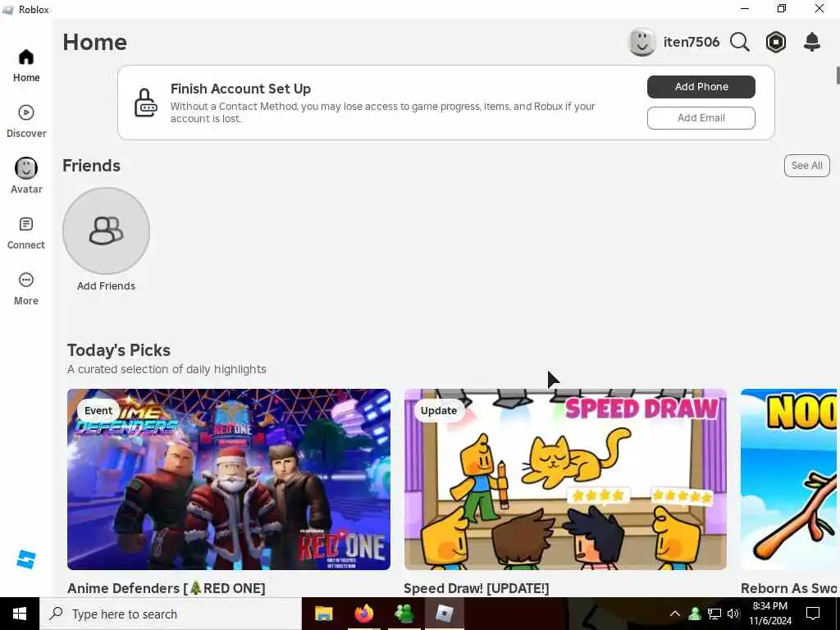
Task: Open the Robux hexagon icon
Action: [776, 42]
